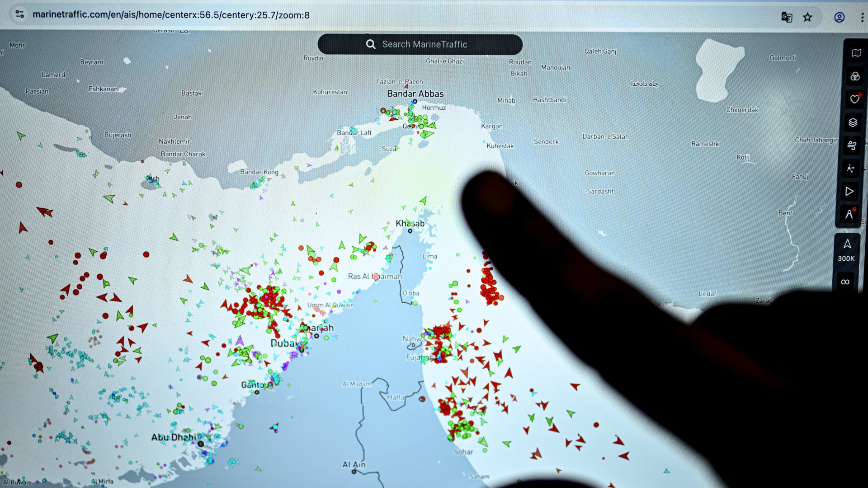Toggle the 300K vessel count button
Viewport: 868px width, 488px height.
click(846, 250)
